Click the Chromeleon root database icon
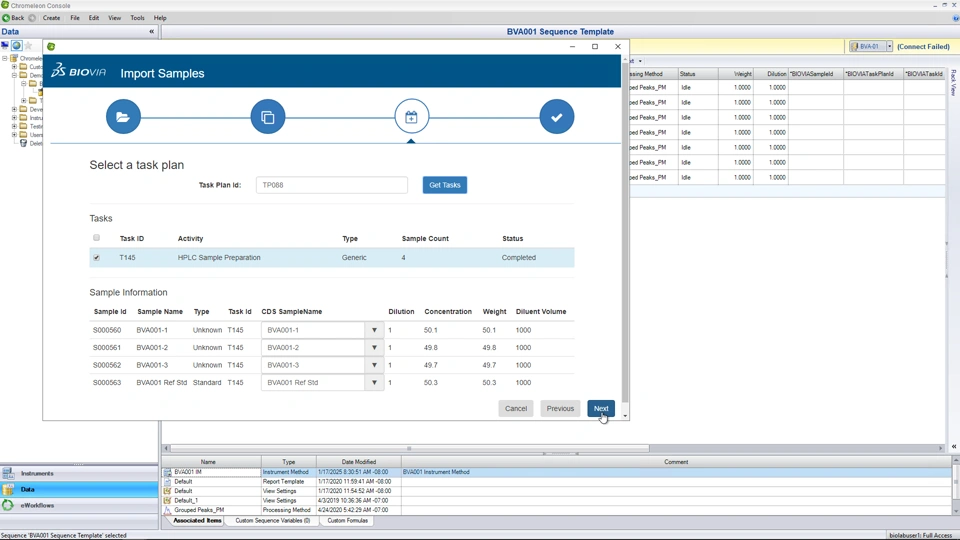 click(13, 58)
